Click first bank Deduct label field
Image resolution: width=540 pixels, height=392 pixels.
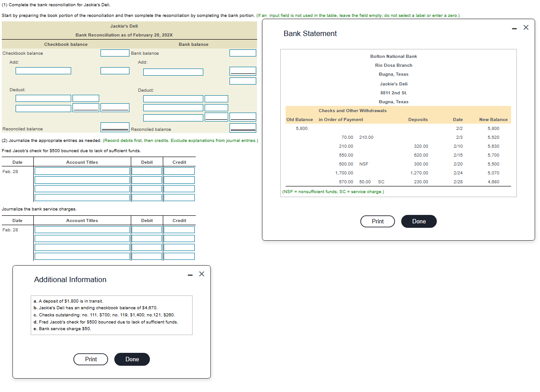pos(173,99)
